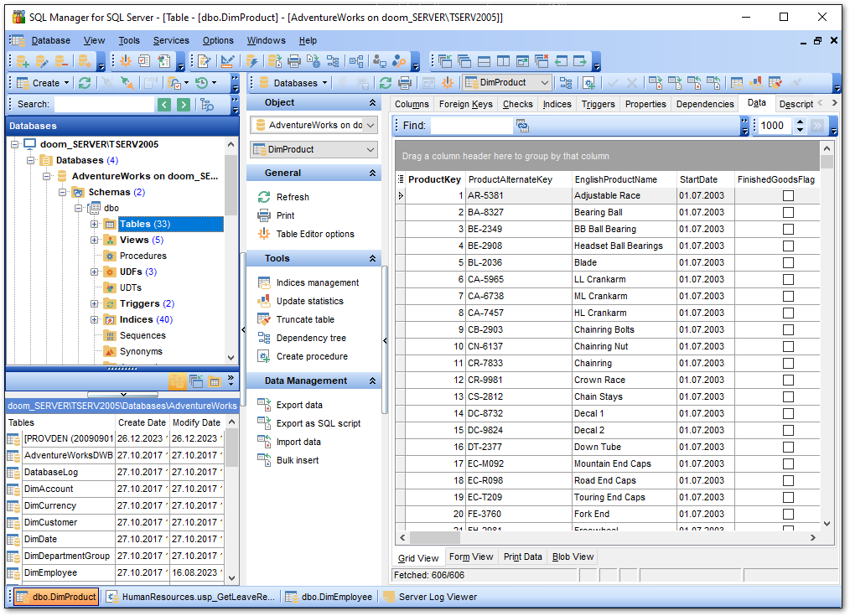Toggle FinishedGoodsFlag checkbox for Blade row
Viewport: 850px width, 616px height.
point(788,263)
